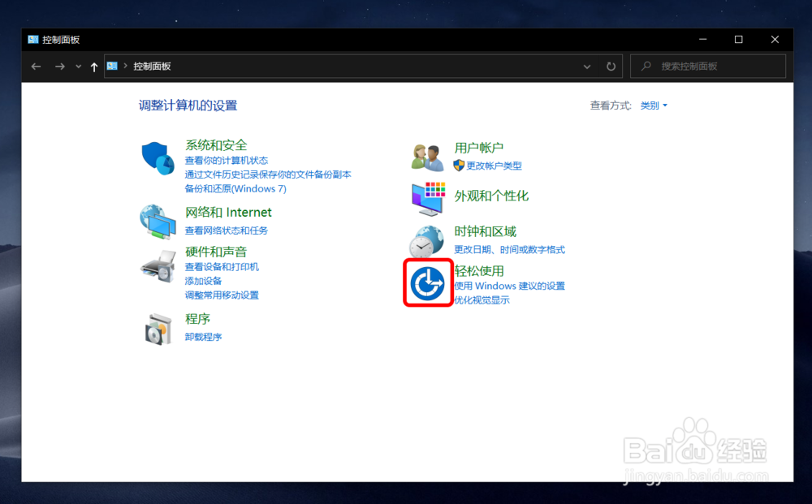Open the 类别 view-by dropdown

(654, 106)
